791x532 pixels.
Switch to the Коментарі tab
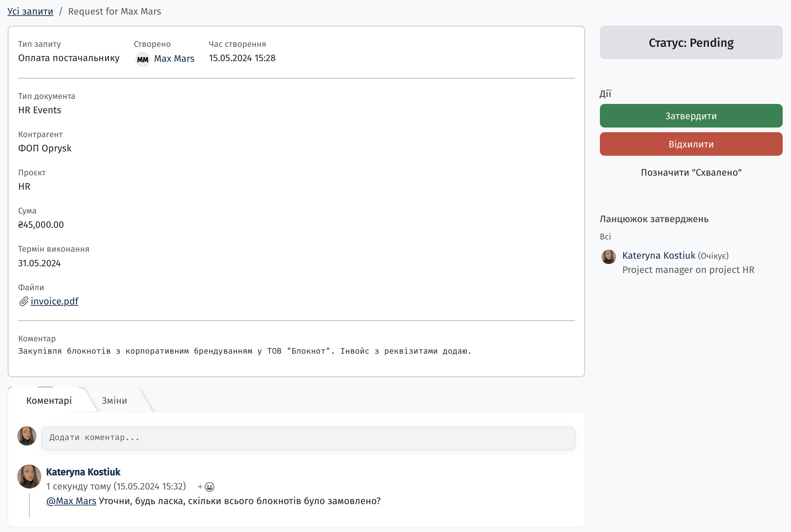coord(49,400)
